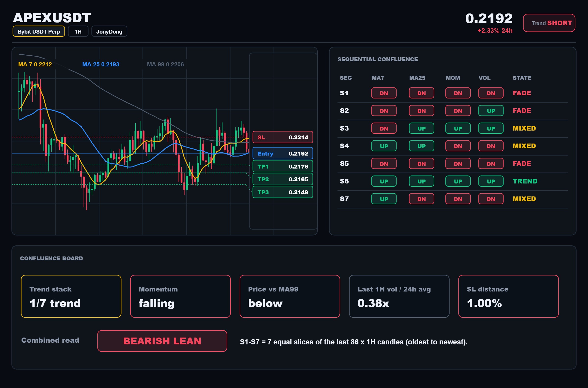588x388 pixels.
Task: Click the 0.2192 header price
Action: (x=489, y=18)
